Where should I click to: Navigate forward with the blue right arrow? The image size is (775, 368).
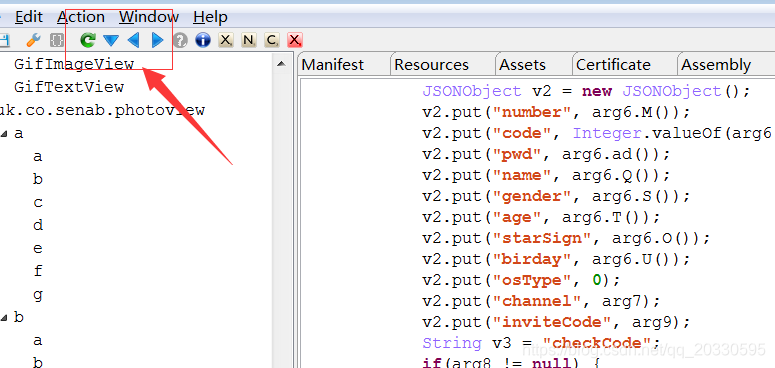tap(157, 40)
